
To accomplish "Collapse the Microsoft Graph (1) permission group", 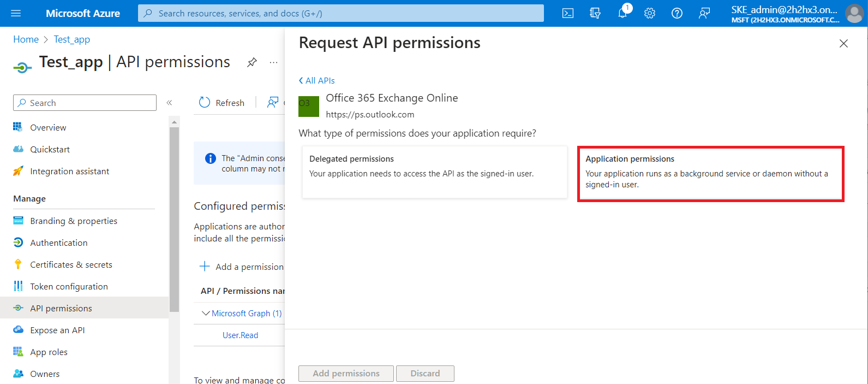I will [x=206, y=313].
